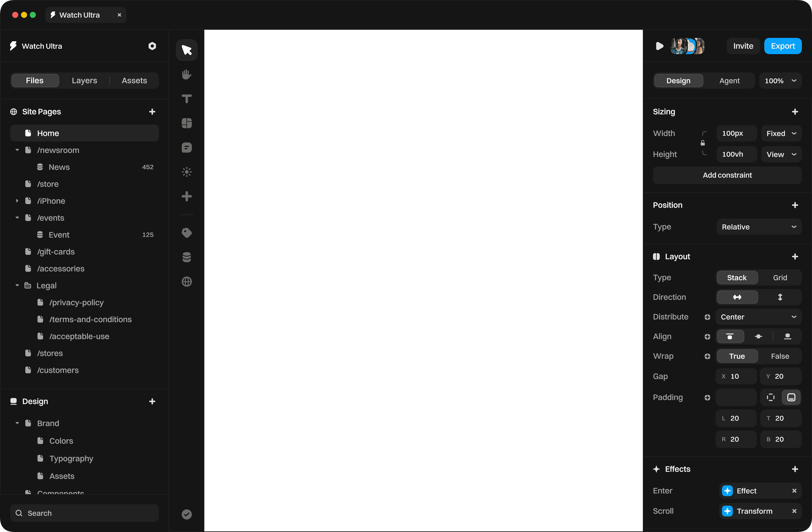812x532 pixels.
Task: Click the Export button
Action: tap(783, 46)
